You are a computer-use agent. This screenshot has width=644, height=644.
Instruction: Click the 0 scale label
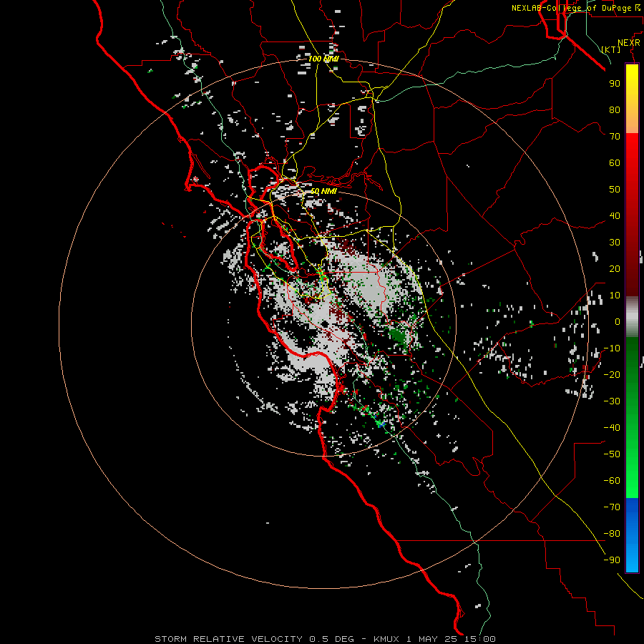(618, 321)
